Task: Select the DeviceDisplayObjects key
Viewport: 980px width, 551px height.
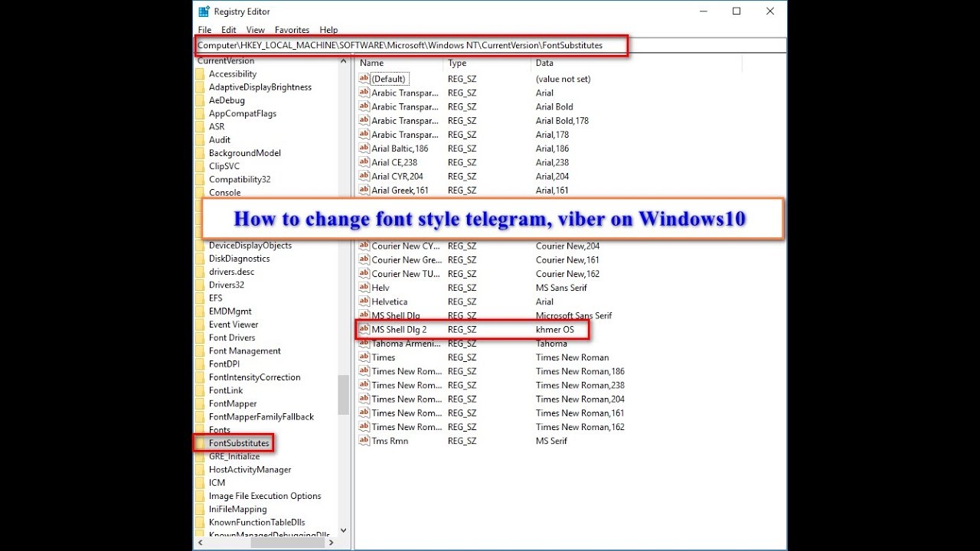Action: pyautogui.click(x=250, y=245)
